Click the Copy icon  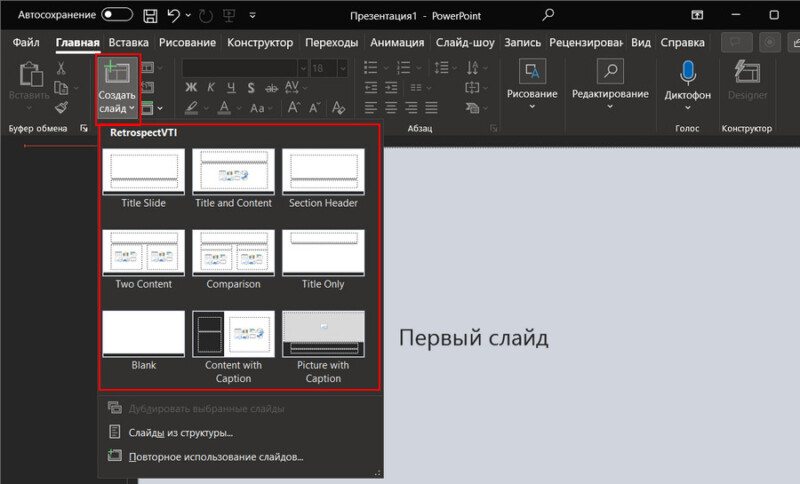(x=61, y=88)
